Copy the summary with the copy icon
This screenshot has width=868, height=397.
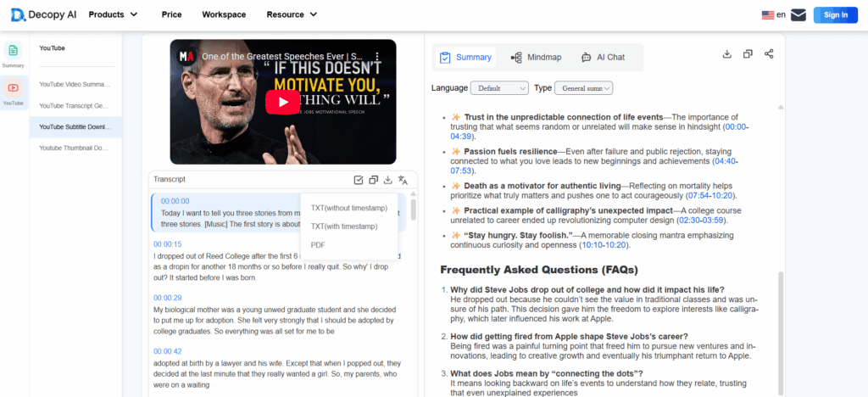[x=748, y=54]
